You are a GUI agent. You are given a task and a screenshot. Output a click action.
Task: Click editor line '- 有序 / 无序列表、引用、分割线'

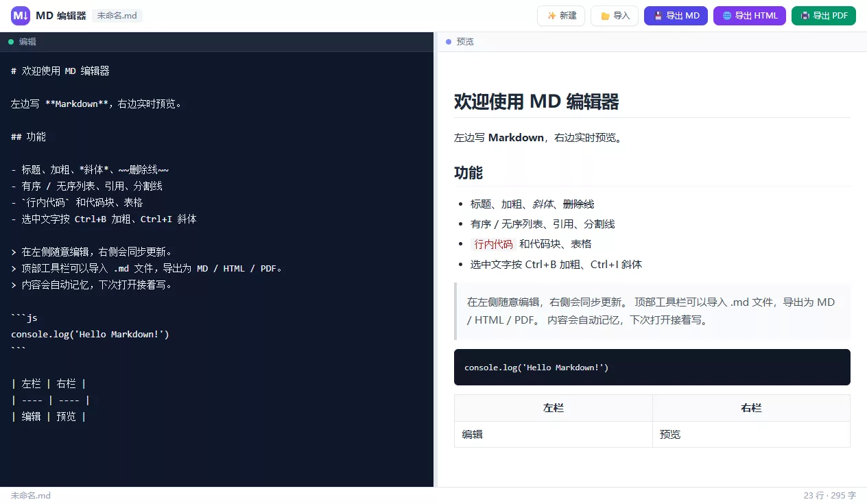pos(86,186)
